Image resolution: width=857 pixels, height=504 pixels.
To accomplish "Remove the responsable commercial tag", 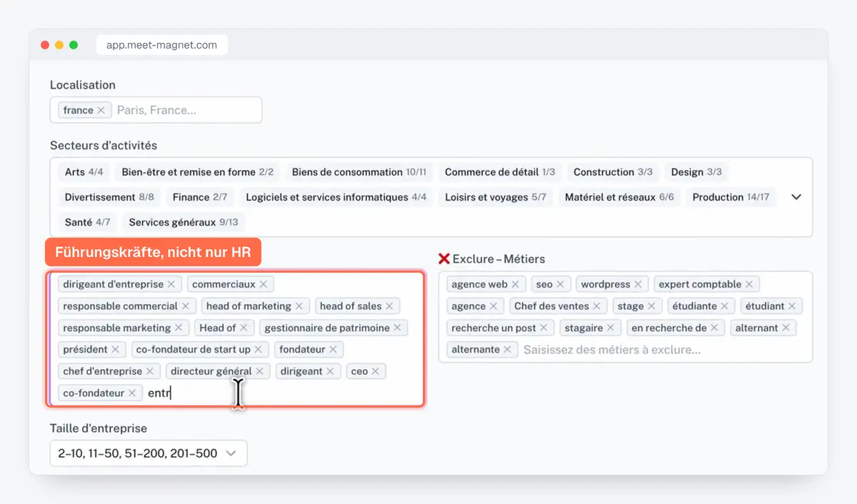I will (186, 306).
